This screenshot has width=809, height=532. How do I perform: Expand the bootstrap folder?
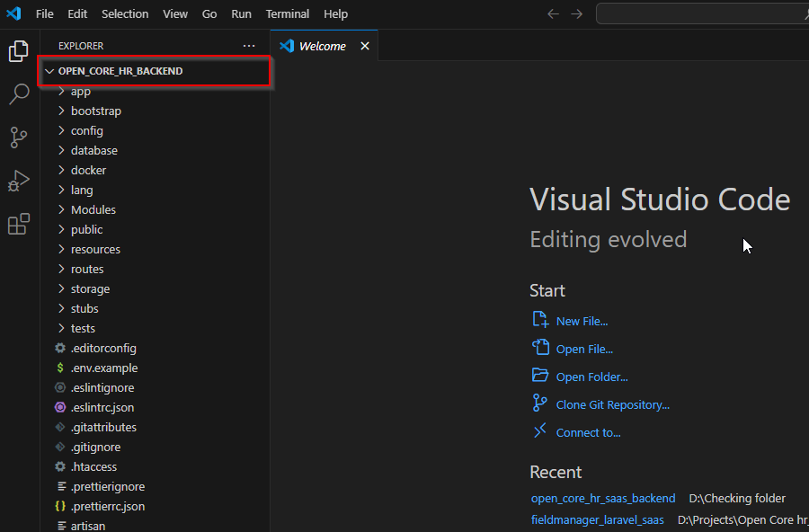pyautogui.click(x=61, y=111)
